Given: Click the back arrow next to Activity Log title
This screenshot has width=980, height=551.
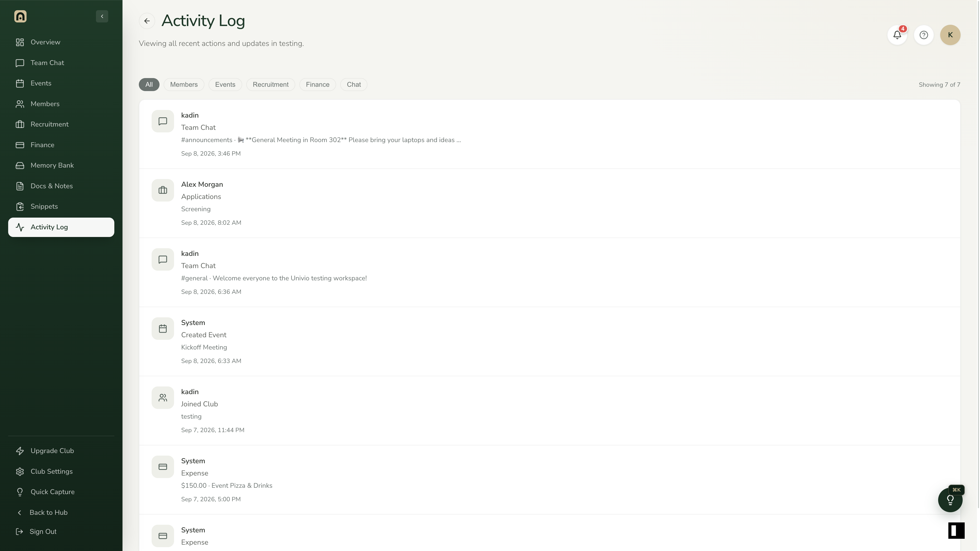Looking at the screenshot, I should [147, 21].
